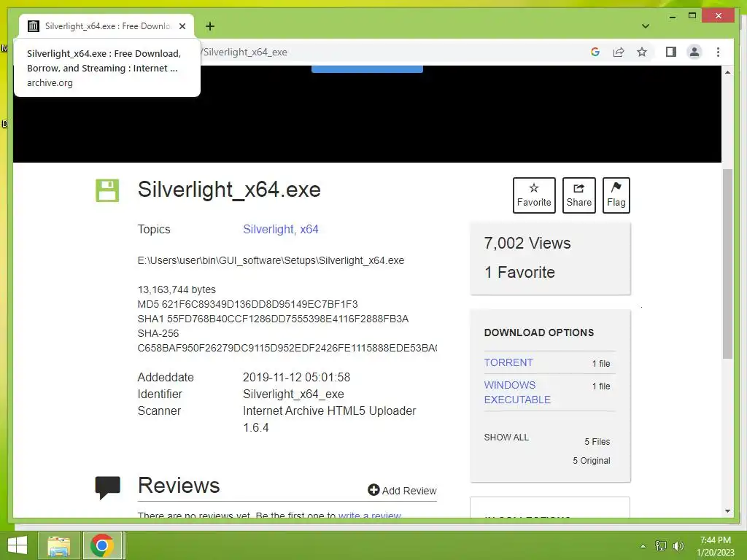This screenshot has width=747, height=560.
Task: Show hidden system tray icons arrow
Action: (643, 546)
